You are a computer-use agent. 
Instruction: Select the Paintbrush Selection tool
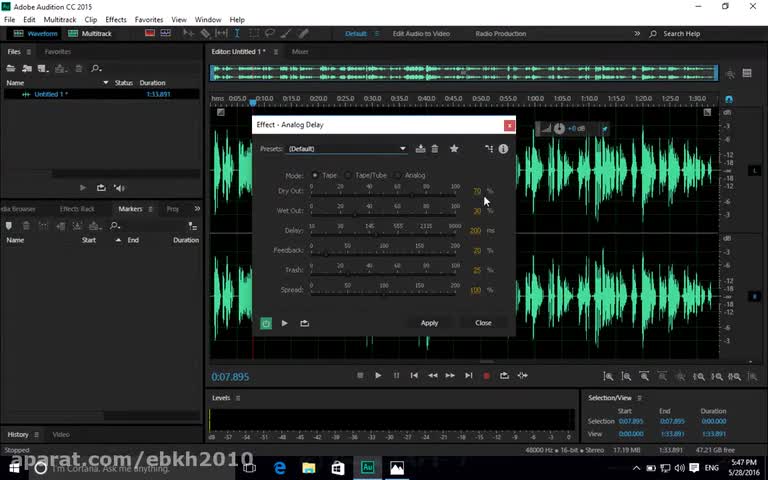point(287,33)
